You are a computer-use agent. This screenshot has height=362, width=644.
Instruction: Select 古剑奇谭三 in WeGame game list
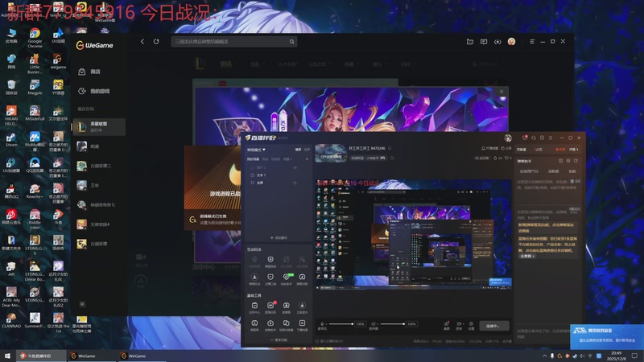click(x=99, y=166)
